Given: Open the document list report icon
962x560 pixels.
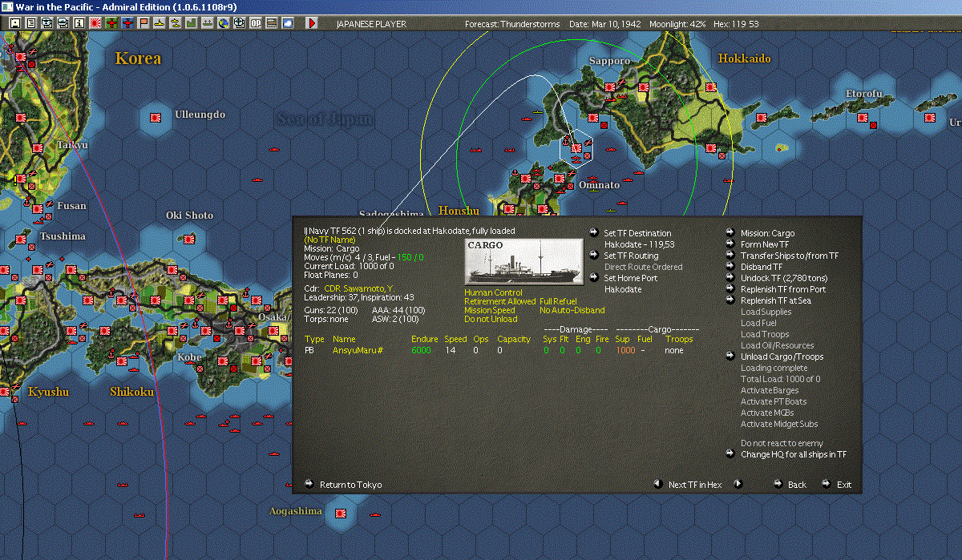Looking at the screenshot, I should (x=30, y=23).
